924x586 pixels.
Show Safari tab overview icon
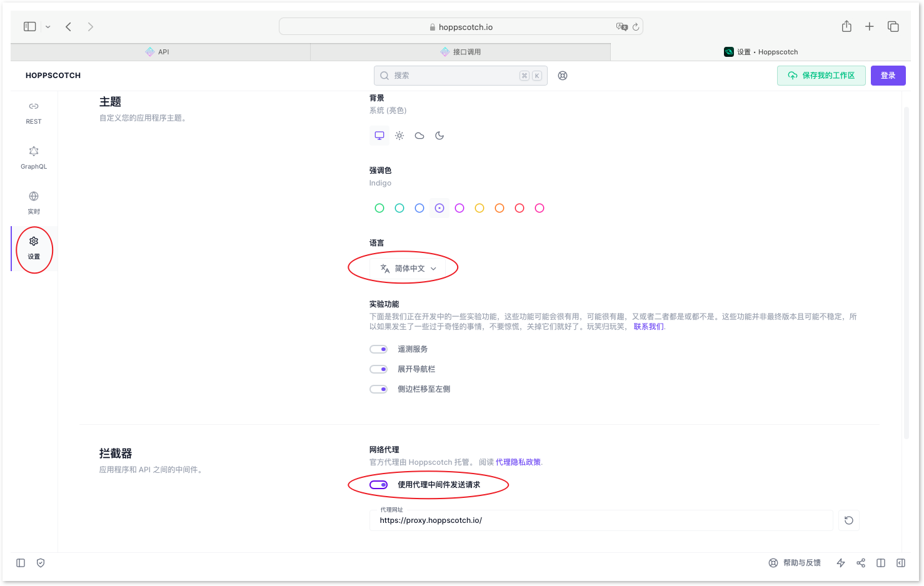click(893, 26)
